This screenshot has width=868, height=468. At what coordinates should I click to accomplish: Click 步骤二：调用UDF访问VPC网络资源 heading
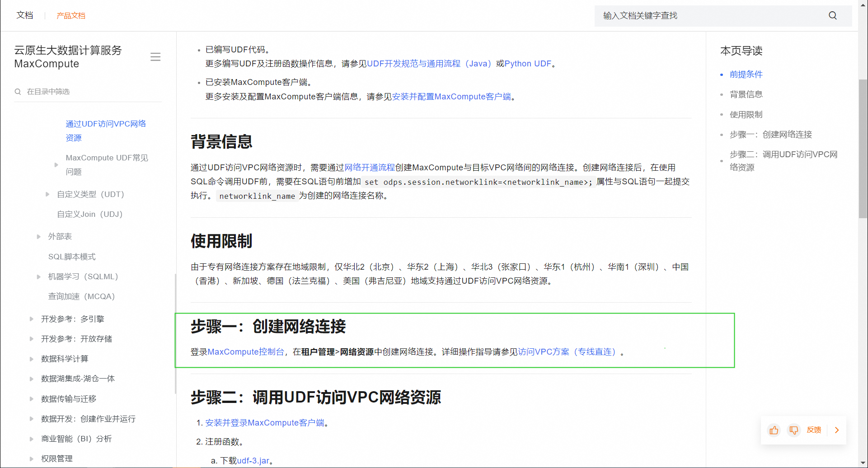point(316,398)
